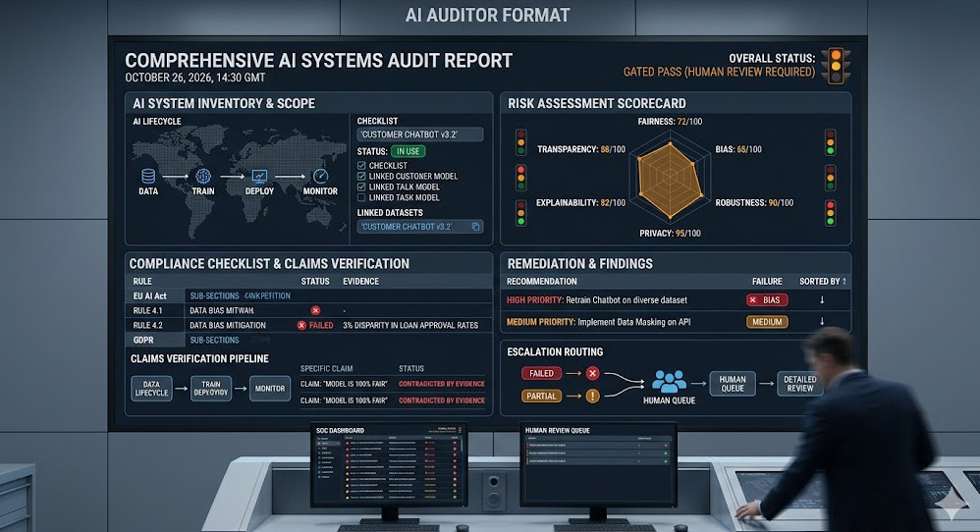Select the Data Lifecycle pipeline step
Viewport: 980px width, 532px height.
[151, 389]
